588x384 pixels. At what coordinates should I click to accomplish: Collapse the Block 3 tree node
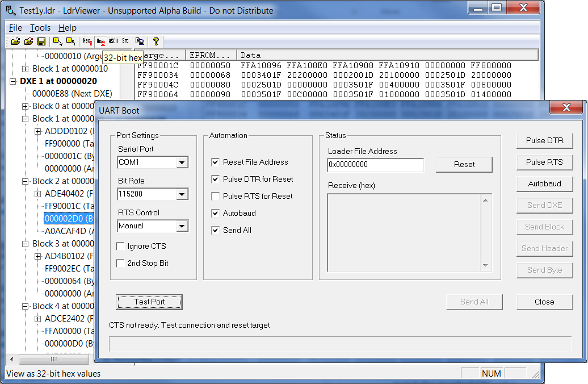click(25, 244)
